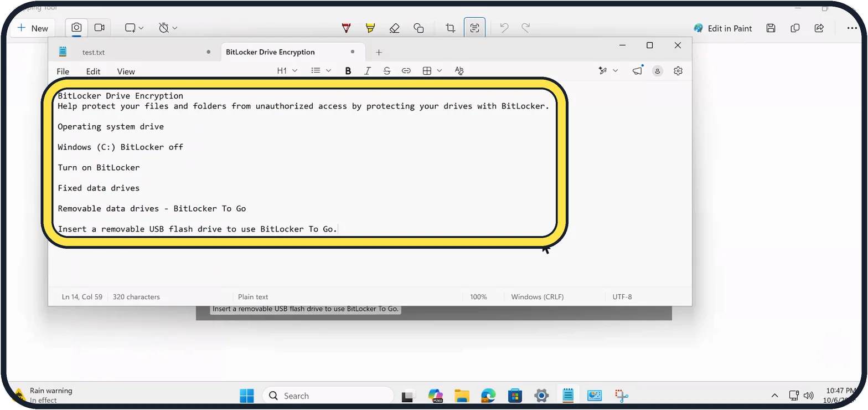Share the snip

pyautogui.click(x=819, y=28)
